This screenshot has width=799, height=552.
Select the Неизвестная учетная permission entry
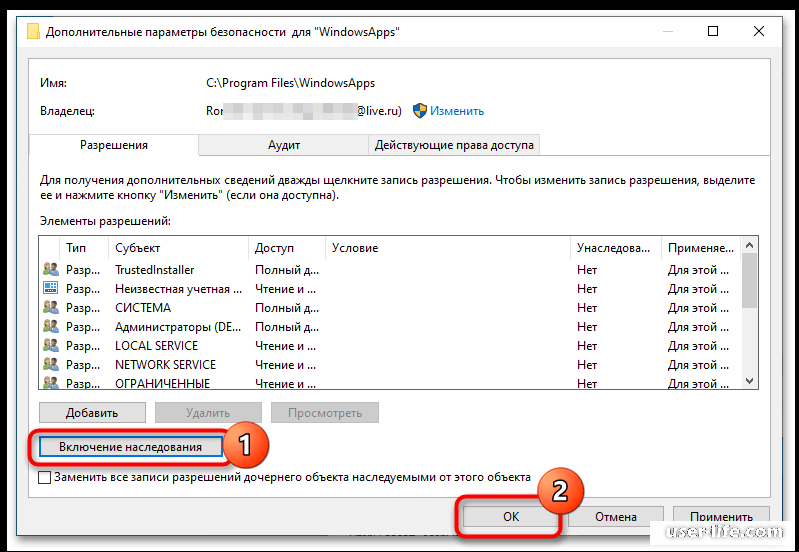coord(390,288)
